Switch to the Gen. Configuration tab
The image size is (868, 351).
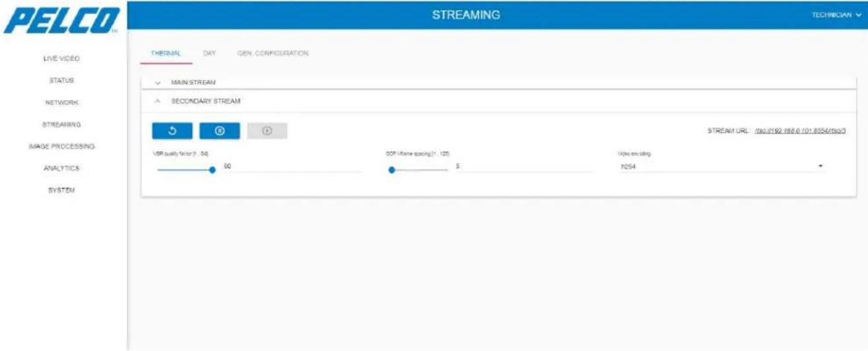(273, 53)
